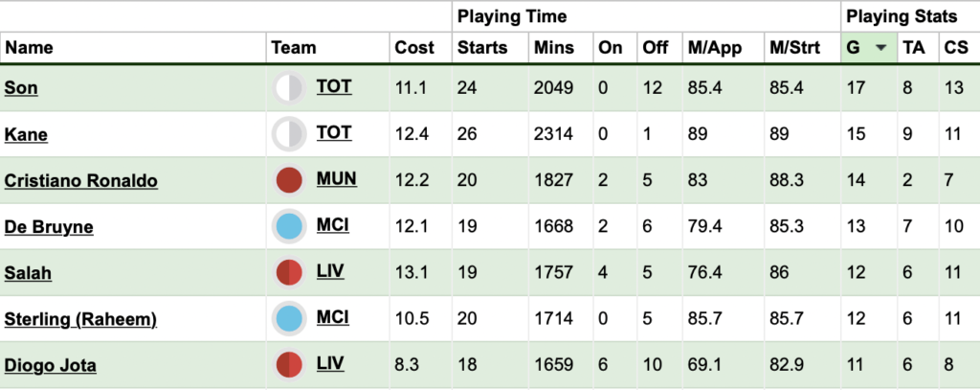Click Manchester United badge icon beside Cristiano Ronaldo
Image resolution: width=980 pixels, height=390 pixels.
click(x=289, y=180)
